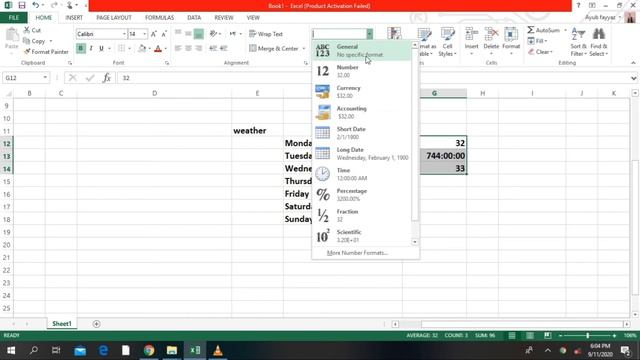Viewport: 640px width, 360px height.
Task: Toggle Italic formatting button
Action: pyautogui.click(x=91, y=48)
